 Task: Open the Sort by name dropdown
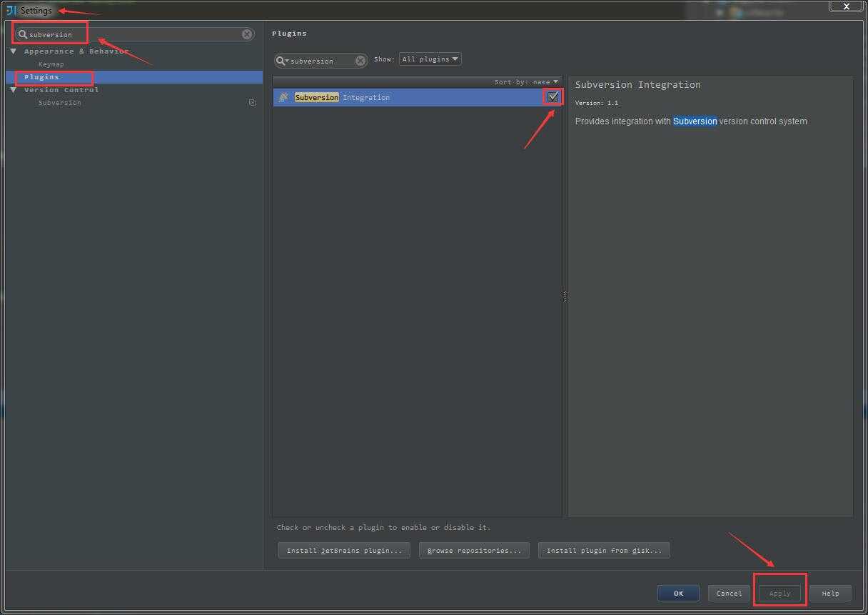tap(526, 82)
